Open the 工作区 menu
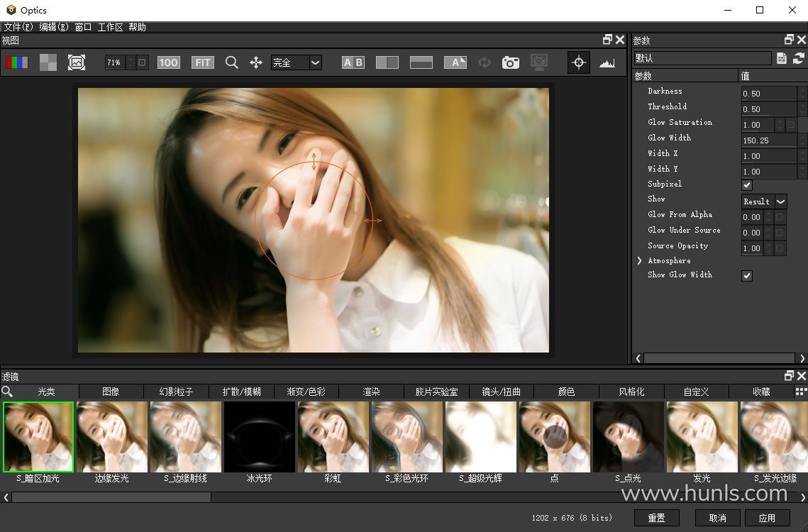 110,27
